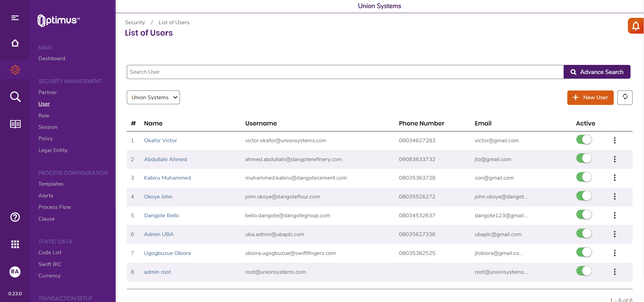Open user Ugogbuzue Obiora name link
This screenshot has height=302, width=644.
(x=167, y=253)
